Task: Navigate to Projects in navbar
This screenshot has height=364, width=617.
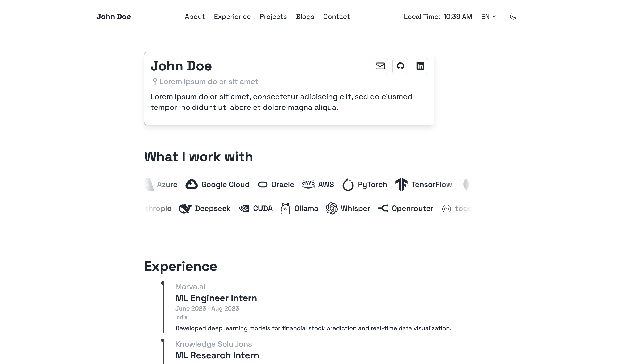Action: coord(273,17)
